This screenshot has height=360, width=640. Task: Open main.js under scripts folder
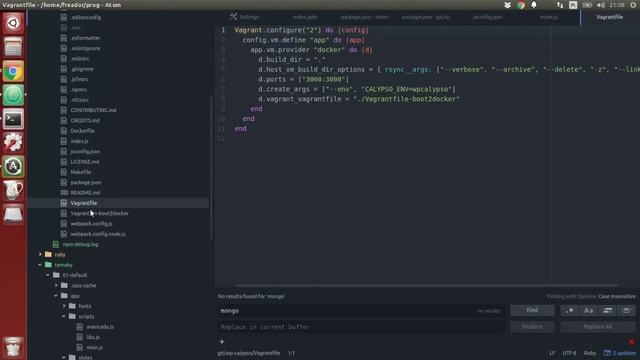tap(94, 347)
